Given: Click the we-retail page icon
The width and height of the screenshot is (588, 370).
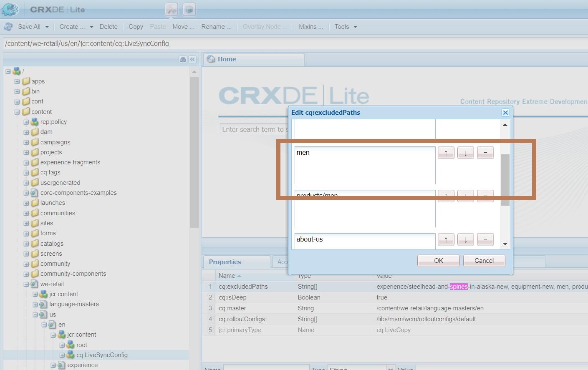Looking at the screenshot, I should (35, 284).
